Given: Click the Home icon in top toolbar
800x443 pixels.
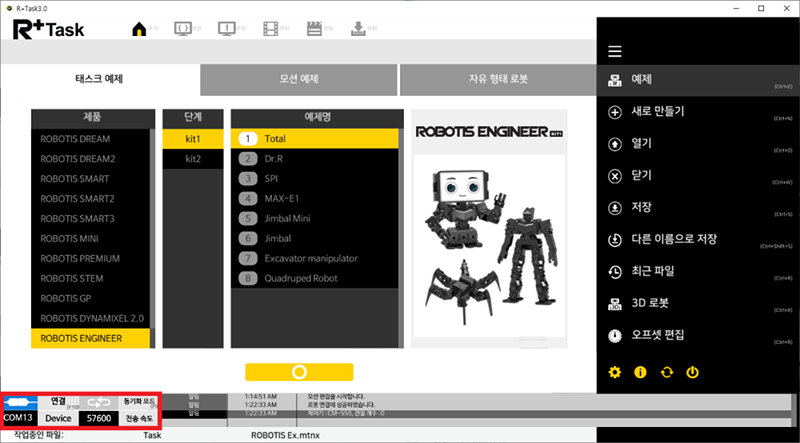Looking at the screenshot, I should (140, 28).
